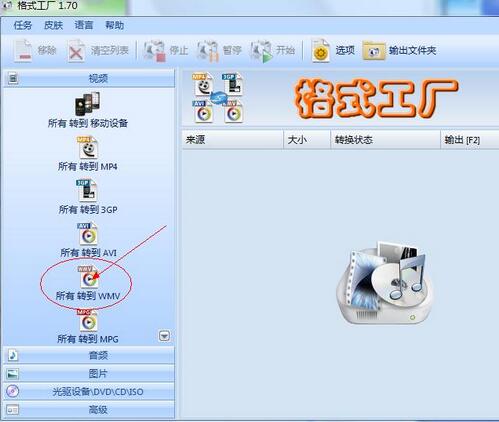The width and height of the screenshot is (499, 422).
Task: Select the 所有 转到 MPG icon
Action: point(88,320)
